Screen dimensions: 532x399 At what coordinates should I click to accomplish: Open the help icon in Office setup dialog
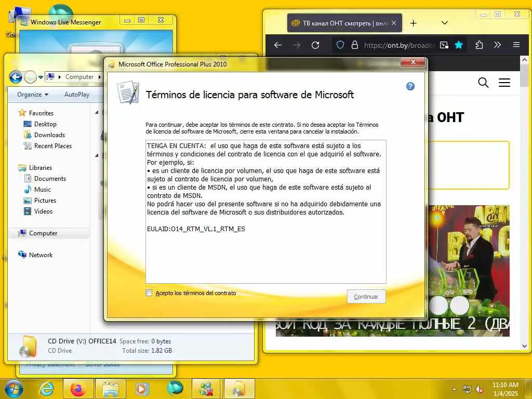pyautogui.click(x=410, y=86)
